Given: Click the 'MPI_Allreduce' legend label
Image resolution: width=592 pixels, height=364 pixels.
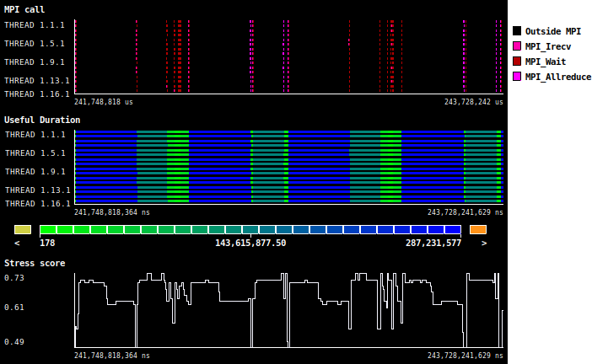Looking at the screenshot, I should [558, 77].
